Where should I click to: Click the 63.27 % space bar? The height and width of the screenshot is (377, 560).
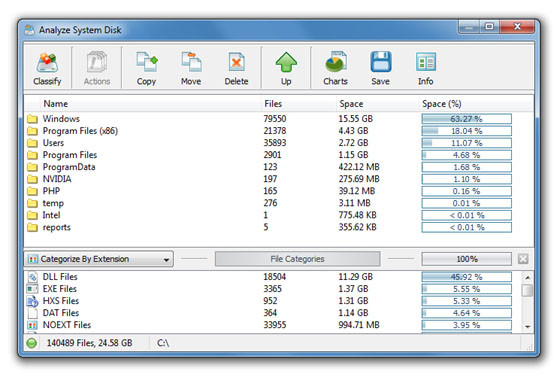click(x=466, y=119)
